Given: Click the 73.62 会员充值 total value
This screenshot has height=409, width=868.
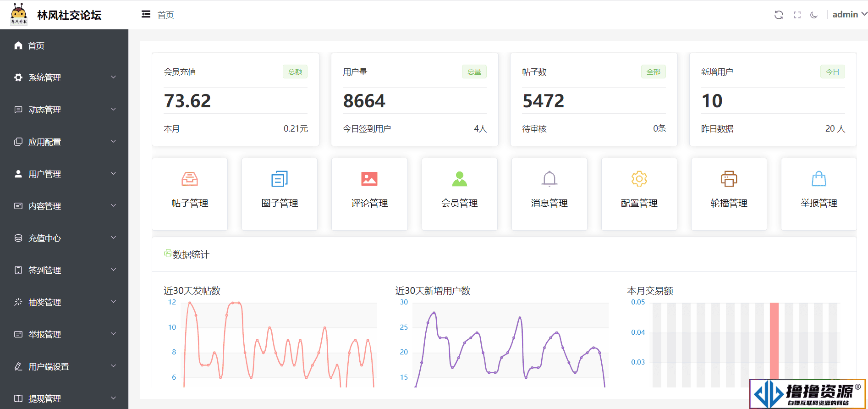Looking at the screenshot, I should [187, 101].
